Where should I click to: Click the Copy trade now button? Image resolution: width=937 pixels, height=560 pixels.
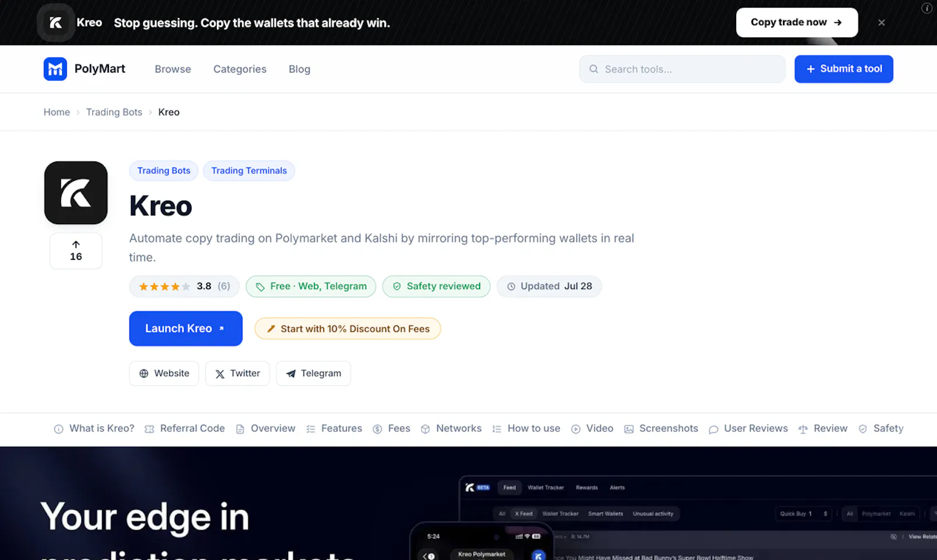[x=796, y=22]
